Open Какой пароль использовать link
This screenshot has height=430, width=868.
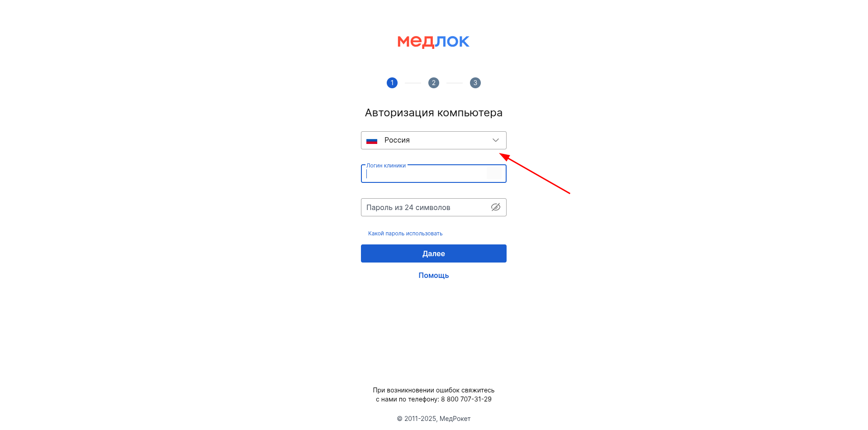click(x=405, y=234)
